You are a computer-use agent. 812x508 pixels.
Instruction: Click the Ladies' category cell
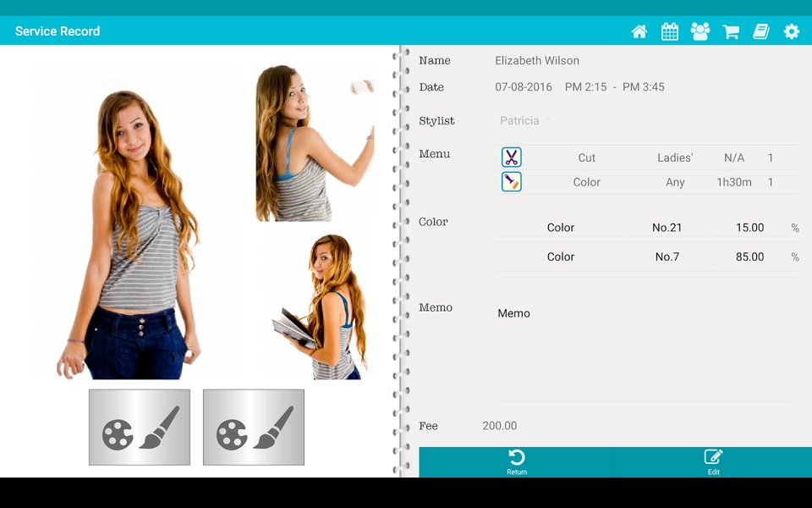coord(675,157)
